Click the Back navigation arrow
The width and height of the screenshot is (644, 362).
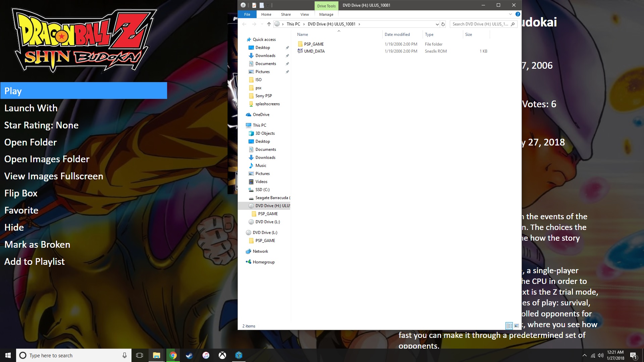(x=244, y=24)
